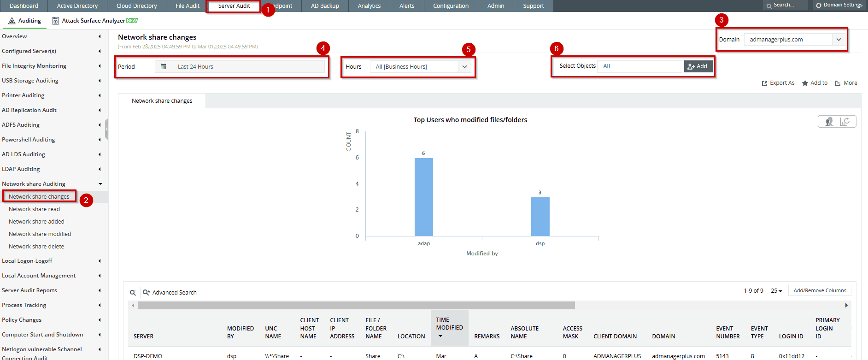Open the Hours Business Hours dropdown
The width and height of the screenshot is (868, 360).
(x=464, y=67)
